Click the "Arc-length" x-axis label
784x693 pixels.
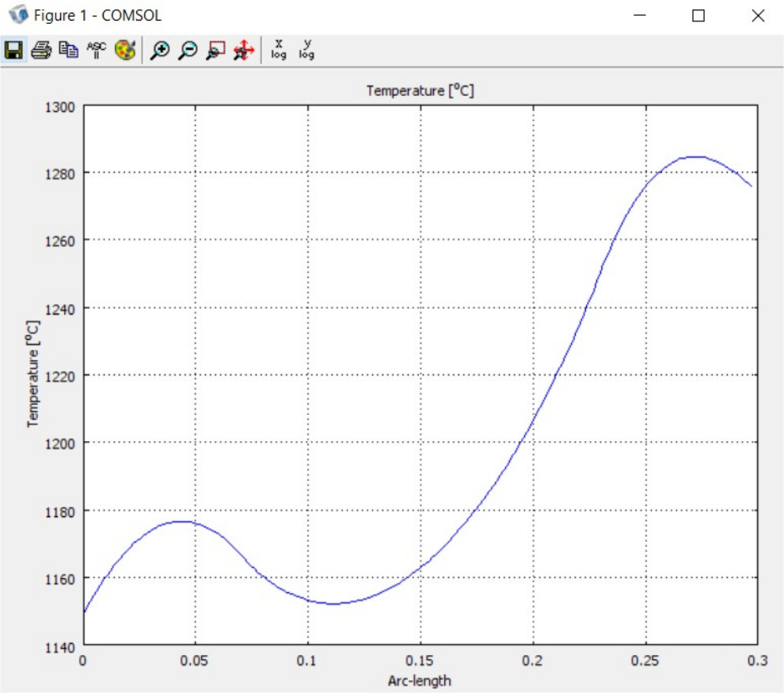click(420, 680)
